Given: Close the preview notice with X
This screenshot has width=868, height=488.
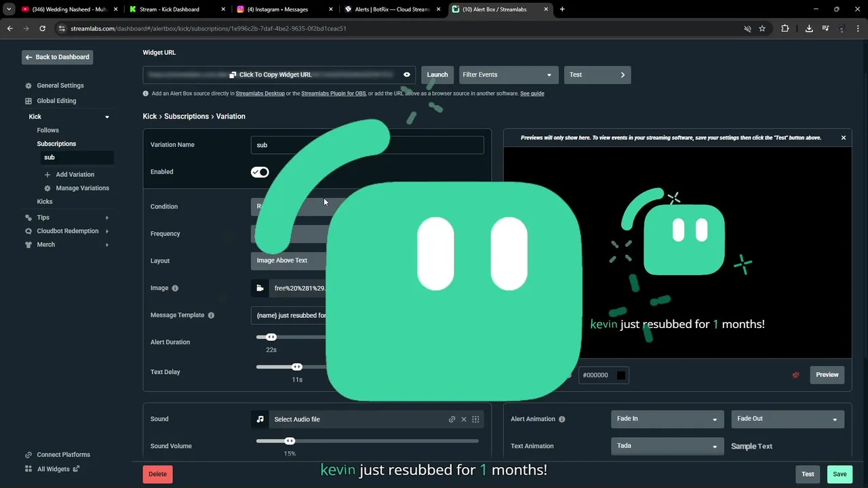Looking at the screenshot, I should (844, 138).
